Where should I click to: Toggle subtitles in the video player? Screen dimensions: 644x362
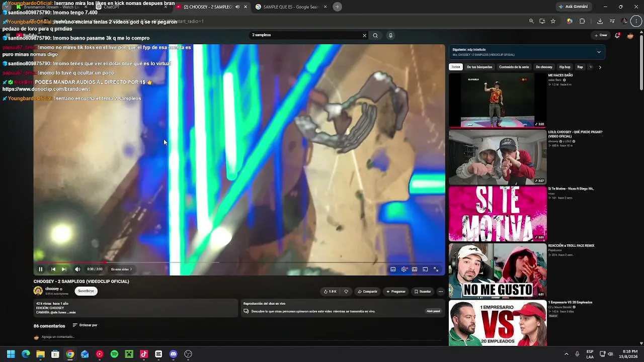pos(393,269)
